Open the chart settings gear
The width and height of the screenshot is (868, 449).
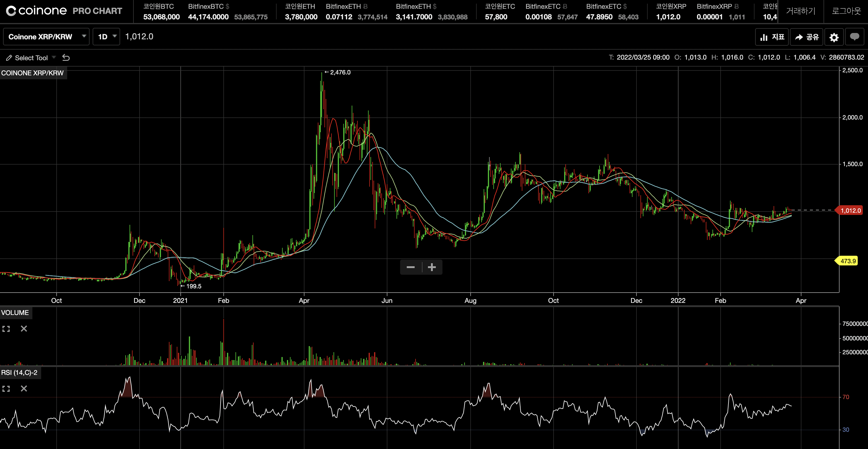(x=833, y=37)
